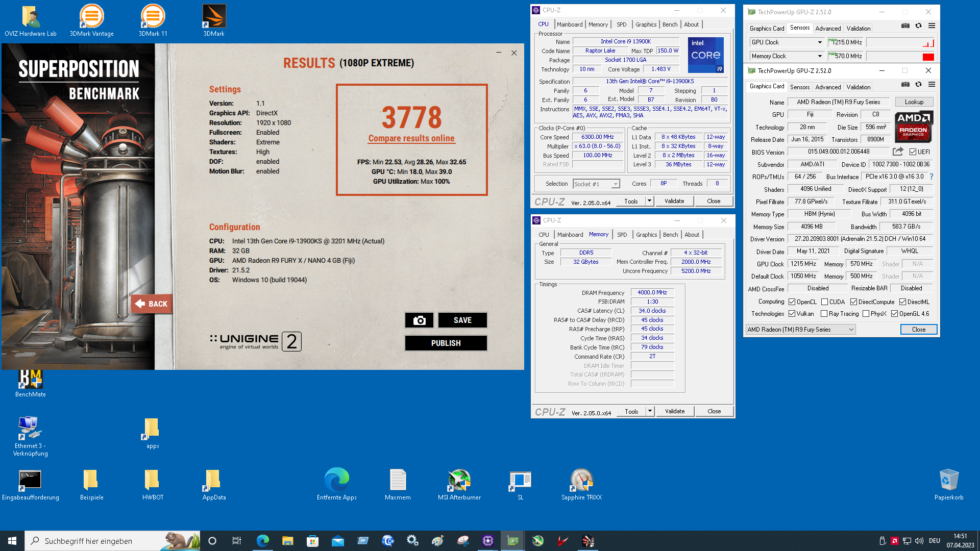The width and height of the screenshot is (980, 551).
Task: Open the HWBOT folder
Action: (153, 485)
